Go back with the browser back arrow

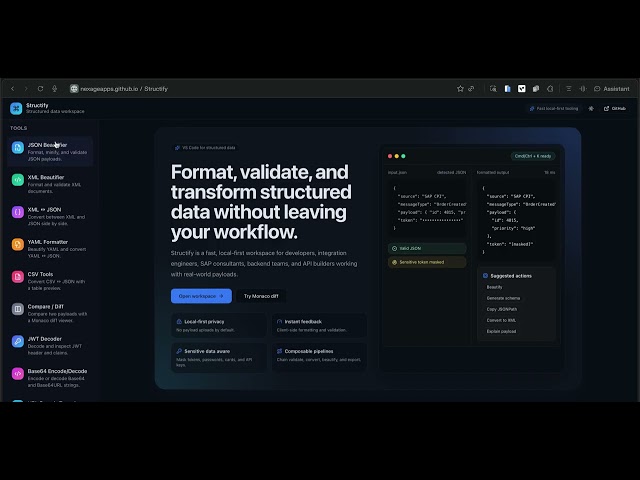[13, 89]
